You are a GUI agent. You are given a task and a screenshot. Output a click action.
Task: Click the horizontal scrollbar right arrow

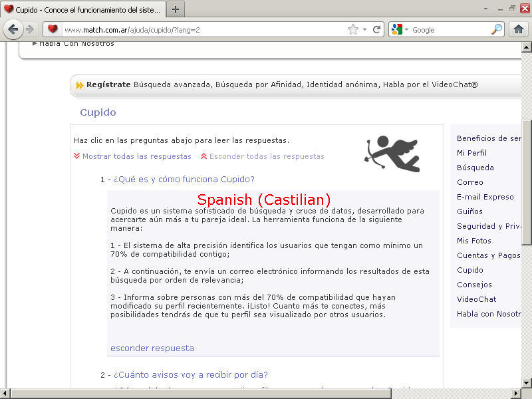[x=516, y=394]
